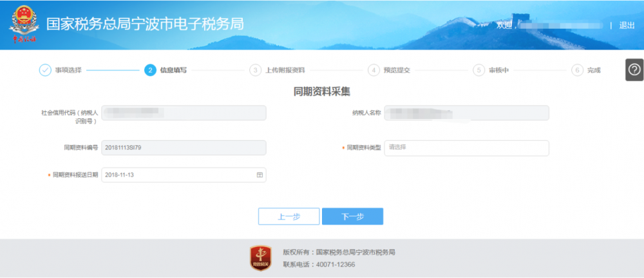Click the 事项选择 checkmark step circle

click(45, 70)
